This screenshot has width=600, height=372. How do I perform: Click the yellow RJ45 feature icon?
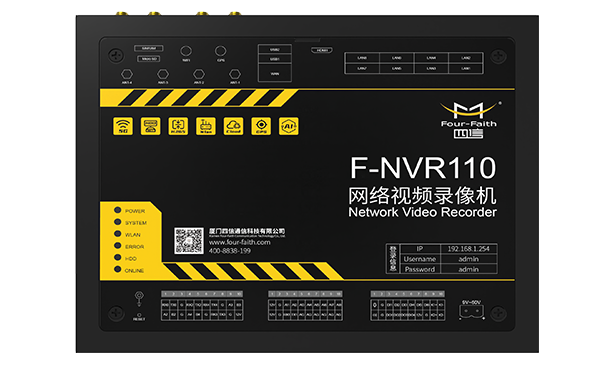tap(150, 126)
